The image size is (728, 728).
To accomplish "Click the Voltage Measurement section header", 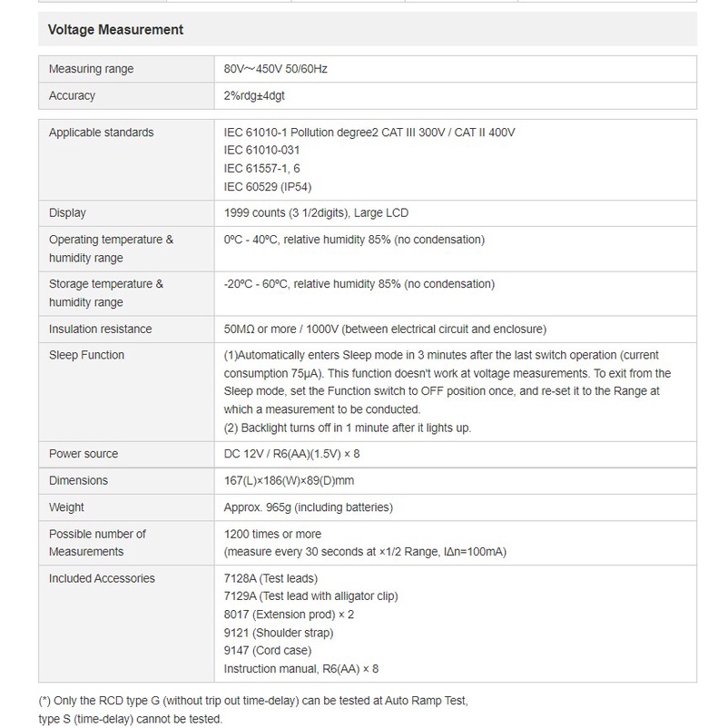I will pos(115,30).
